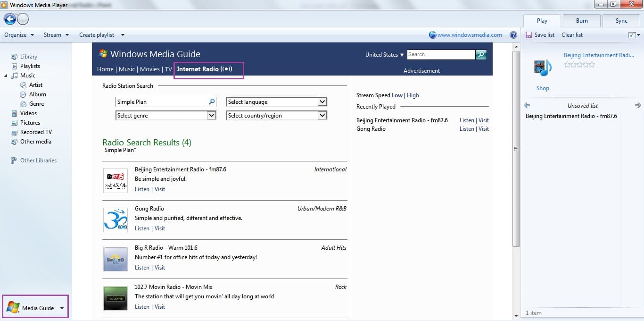Click the Windows Media Player title bar icon
This screenshot has width=644, height=321.
(x=4, y=5)
